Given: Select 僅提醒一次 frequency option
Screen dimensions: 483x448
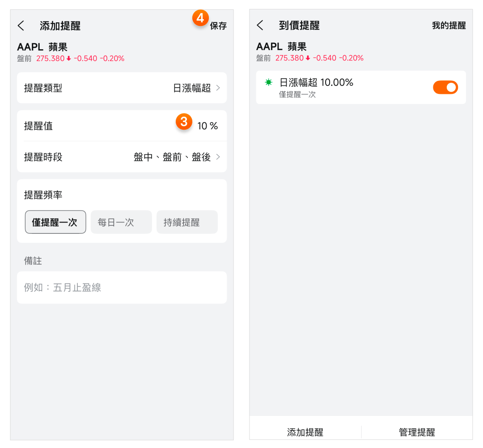Looking at the screenshot, I should [55, 222].
